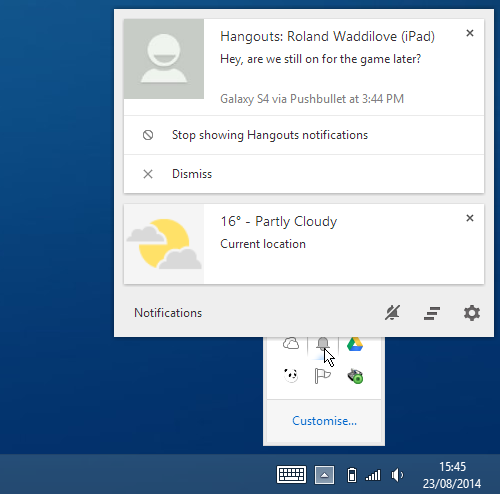Click the Safely Remove Hardware tray icon
This screenshot has width=500, height=494.
(355, 376)
